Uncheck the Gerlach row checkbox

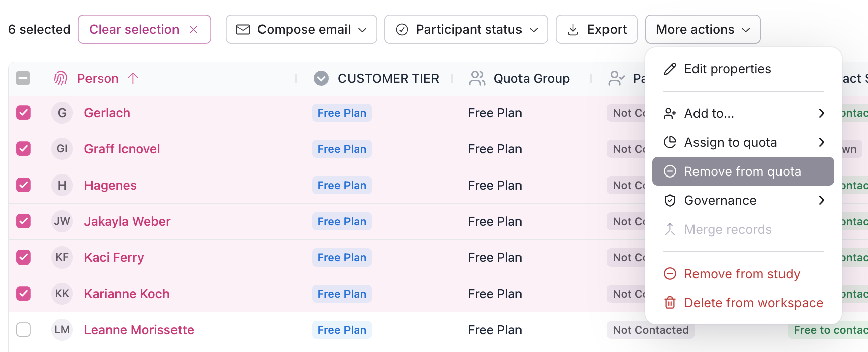click(24, 113)
